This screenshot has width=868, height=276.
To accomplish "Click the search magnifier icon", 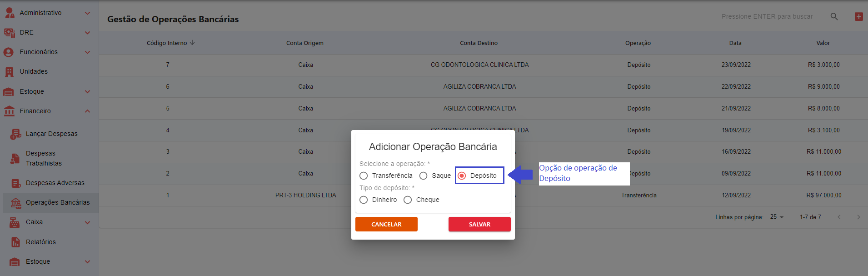I will [x=834, y=16].
